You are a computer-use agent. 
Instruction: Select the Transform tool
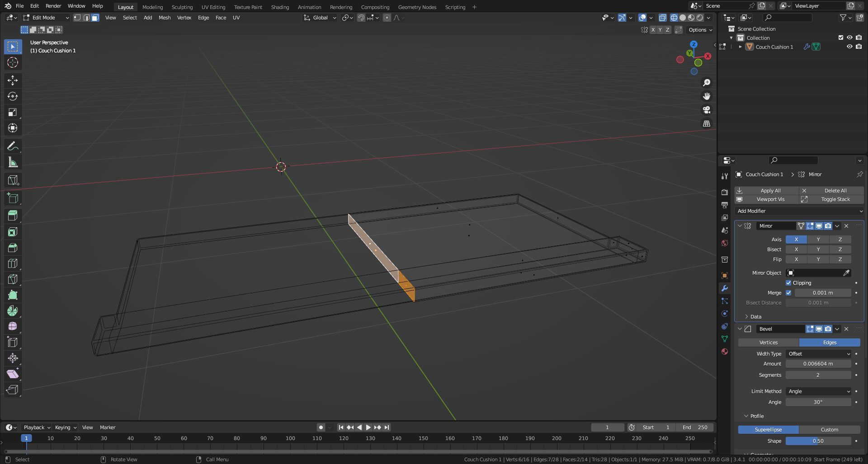(13, 128)
